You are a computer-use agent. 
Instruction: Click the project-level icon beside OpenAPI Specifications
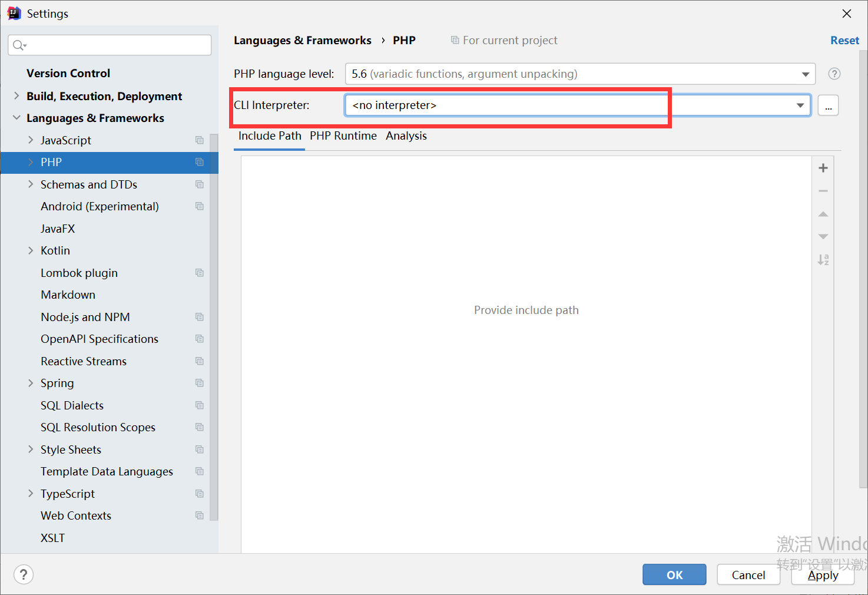click(200, 339)
